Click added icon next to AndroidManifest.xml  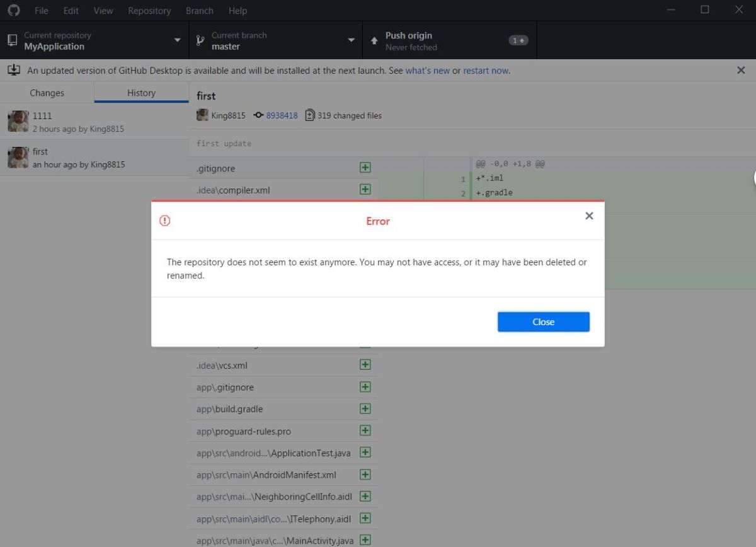[x=365, y=474]
